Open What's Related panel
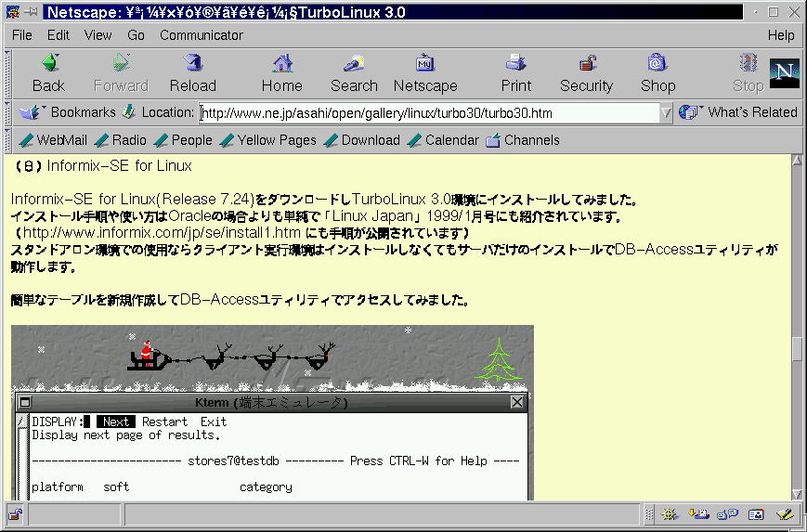807x532 pixels. pyautogui.click(x=738, y=112)
